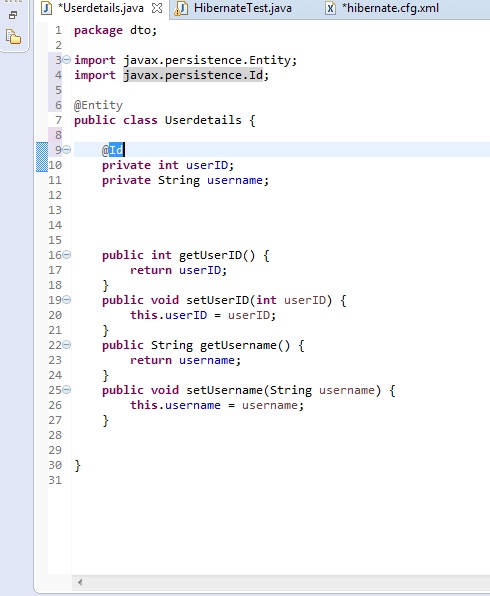The image size is (490, 596).
Task: Collapse the setUserID method at line 19
Action: (67, 300)
